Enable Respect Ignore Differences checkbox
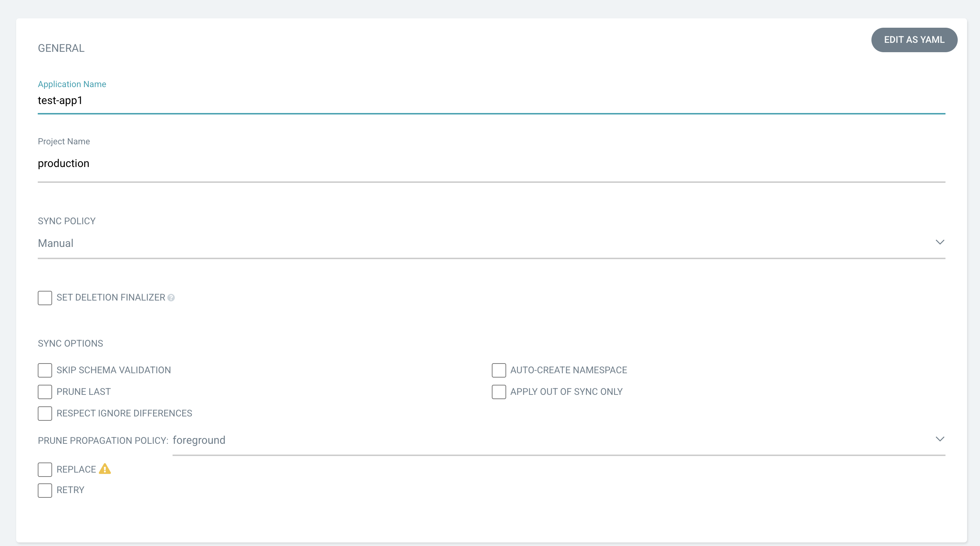980x546 pixels. click(45, 414)
